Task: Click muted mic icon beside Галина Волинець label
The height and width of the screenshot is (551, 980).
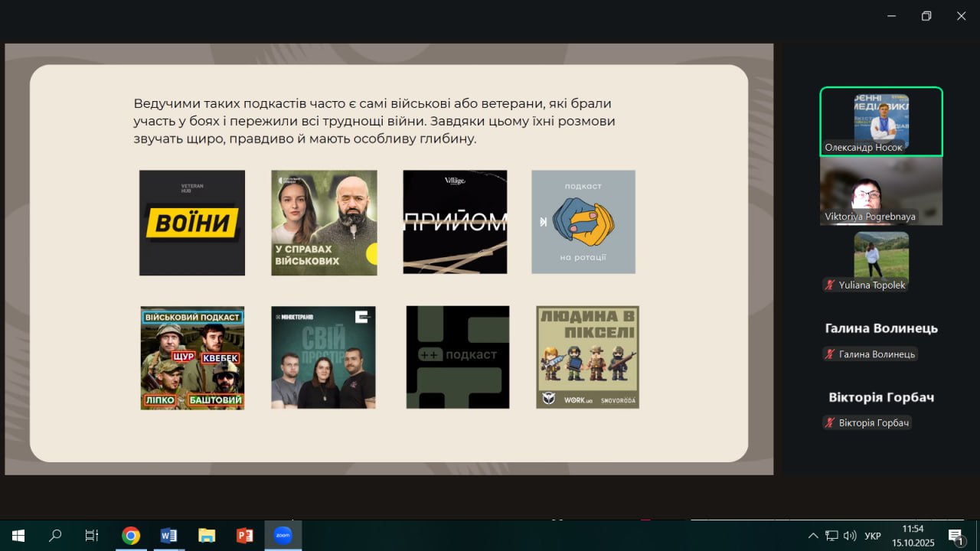Action: click(x=829, y=354)
